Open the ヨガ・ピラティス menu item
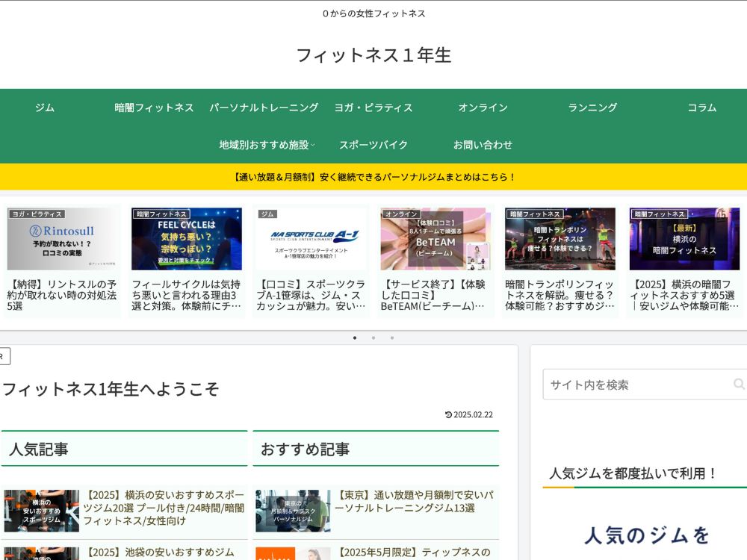Image resolution: width=747 pixels, height=560 pixels. [373, 108]
